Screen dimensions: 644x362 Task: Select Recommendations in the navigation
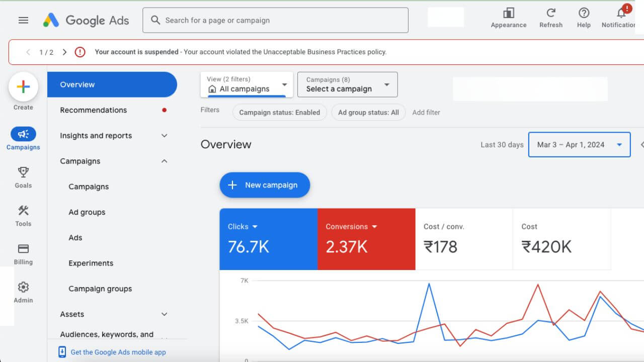[94, 110]
